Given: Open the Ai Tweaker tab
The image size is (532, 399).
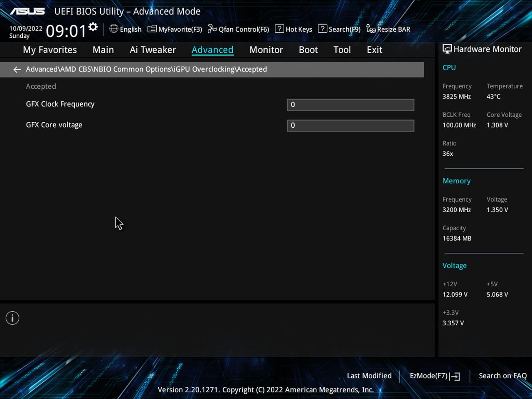Looking at the screenshot, I should (153, 50).
